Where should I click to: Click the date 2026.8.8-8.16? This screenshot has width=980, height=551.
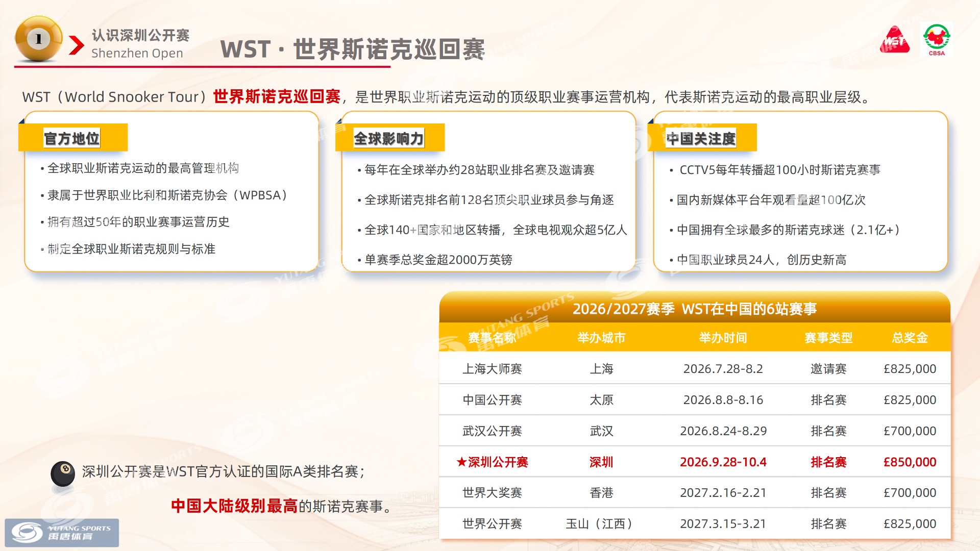coord(723,399)
